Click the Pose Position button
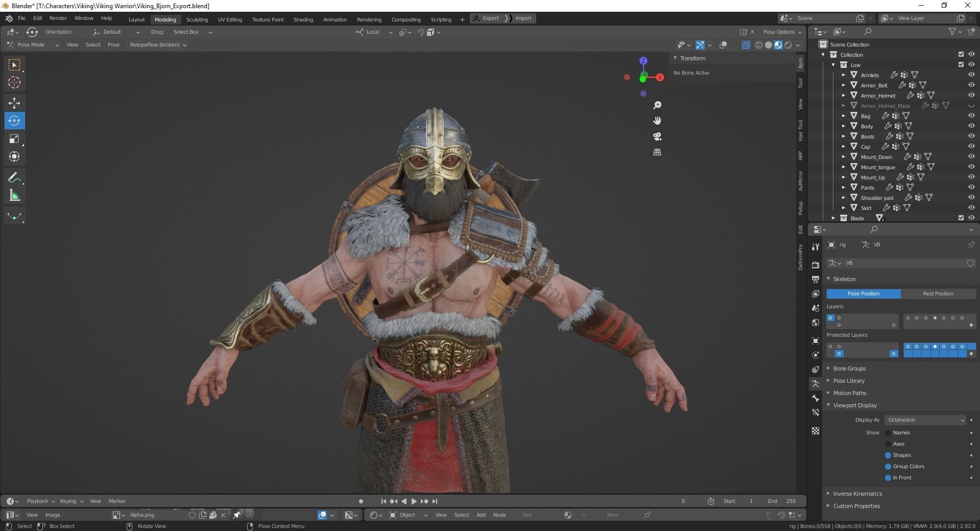 (864, 294)
